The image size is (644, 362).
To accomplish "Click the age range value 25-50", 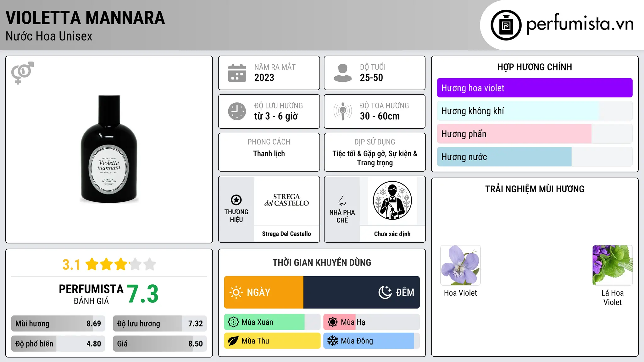I will [371, 78].
